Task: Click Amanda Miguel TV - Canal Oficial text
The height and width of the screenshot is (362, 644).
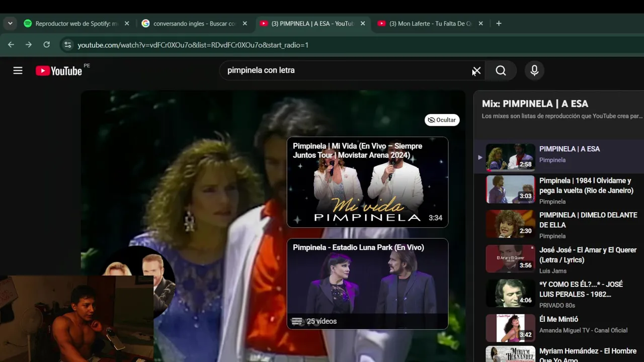Action: [583, 330]
